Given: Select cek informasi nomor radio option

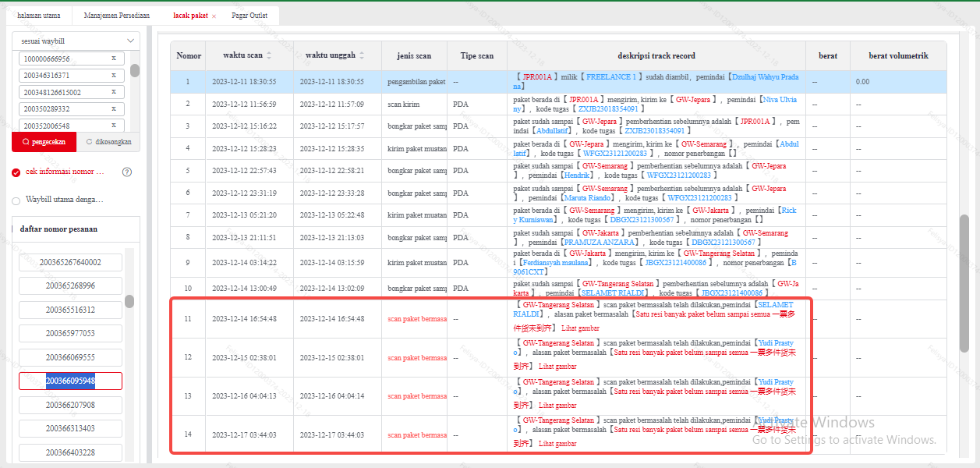Looking at the screenshot, I should [x=16, y=172].
